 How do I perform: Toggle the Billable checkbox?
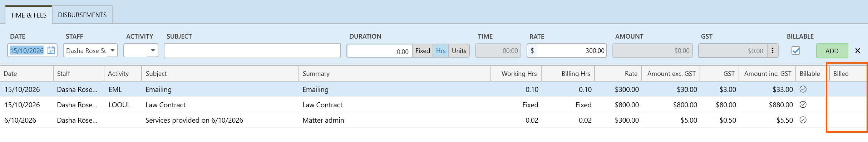click(796, 51)
